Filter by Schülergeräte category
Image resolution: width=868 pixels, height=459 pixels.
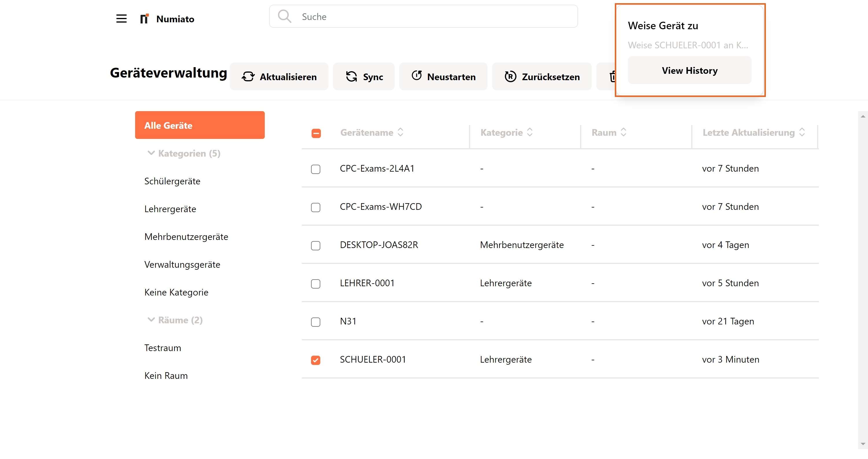pos(172,181)
